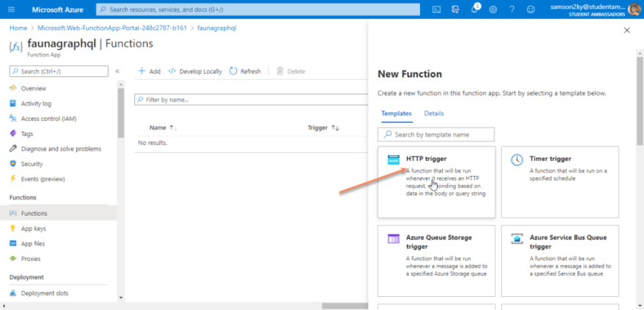Click the Overview icon in sidebar

12,88
